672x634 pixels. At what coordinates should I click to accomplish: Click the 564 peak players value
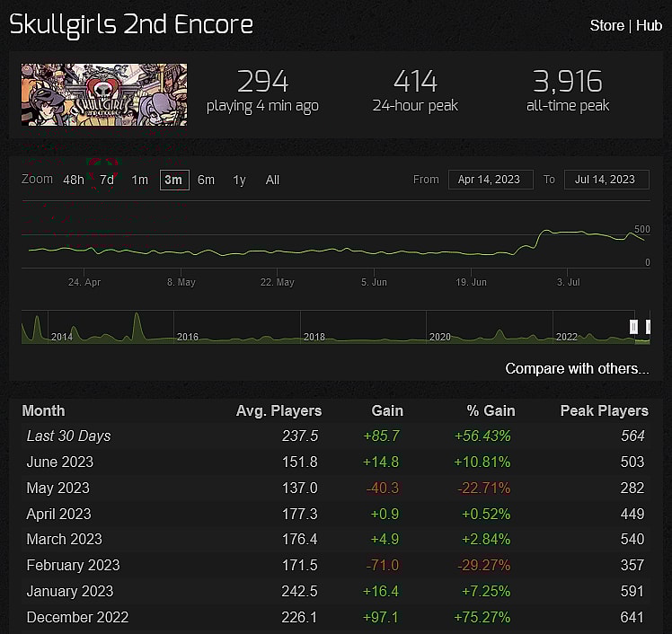click(632, 436)
